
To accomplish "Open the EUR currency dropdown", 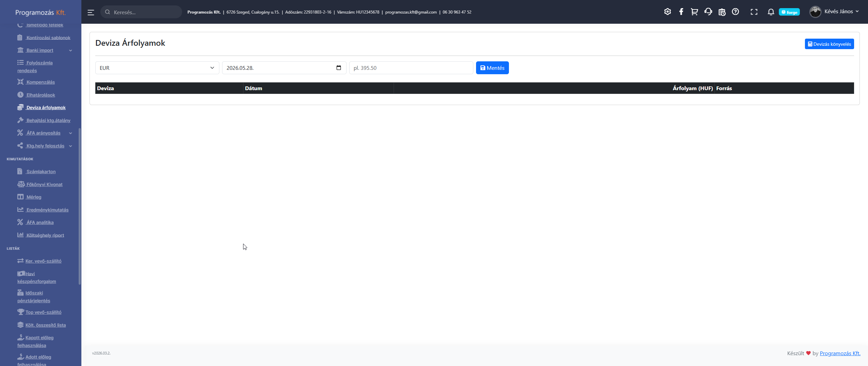I will click(157, 68).
